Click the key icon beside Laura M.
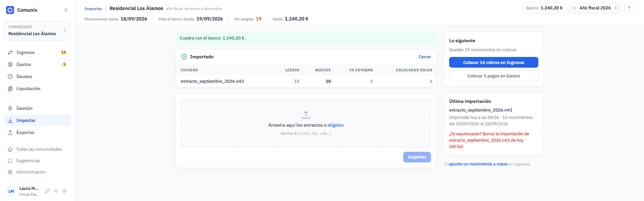 [x=47, y=191]
